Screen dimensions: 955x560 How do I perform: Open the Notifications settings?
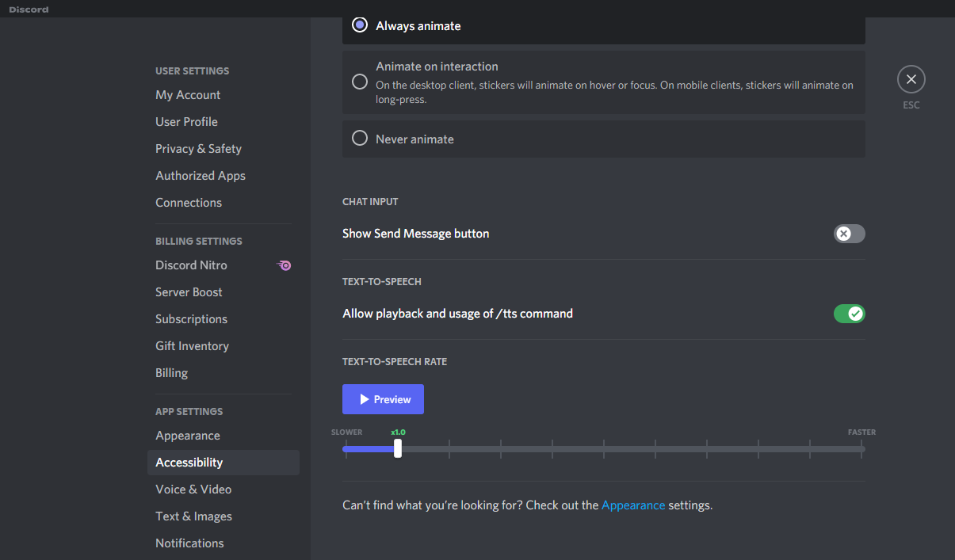189,543
